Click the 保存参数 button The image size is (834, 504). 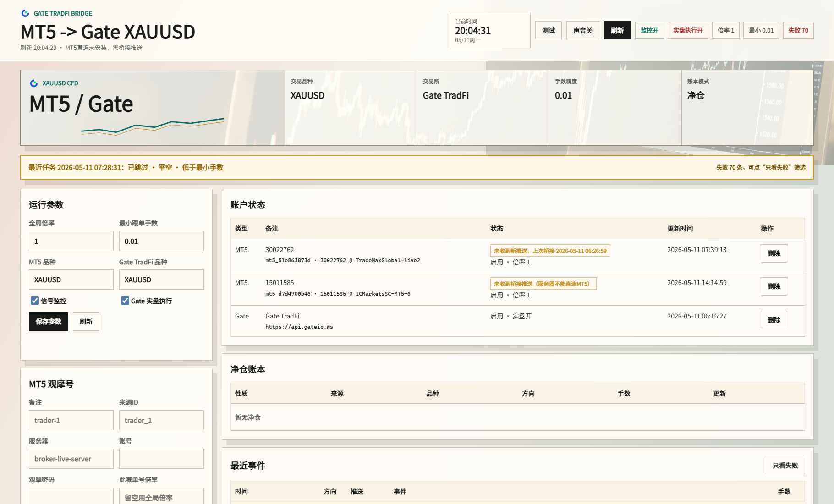coord(49,322)
